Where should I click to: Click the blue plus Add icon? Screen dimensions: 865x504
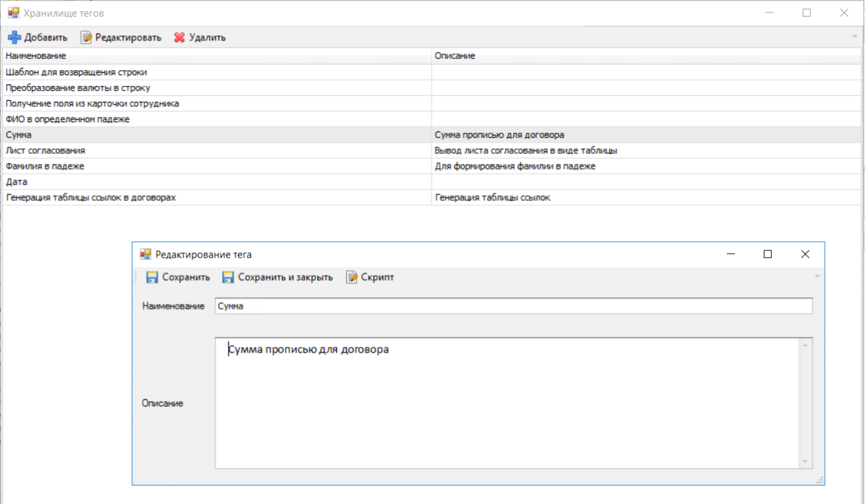(14, 38)
